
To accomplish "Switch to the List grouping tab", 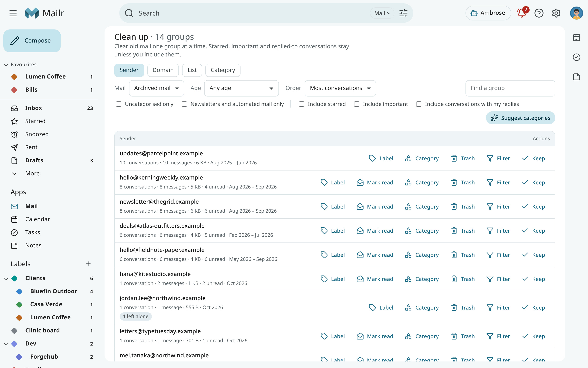I will coord(192,70).
